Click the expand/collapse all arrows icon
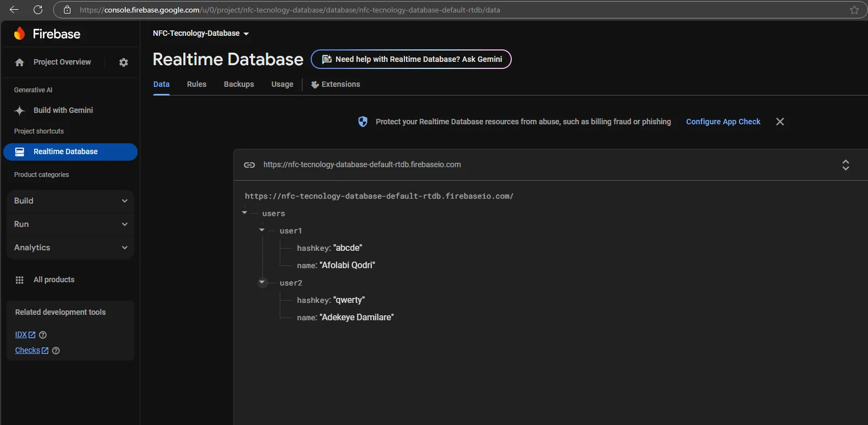This screenshot has width=868, height=425. click(x=845, y=165)
